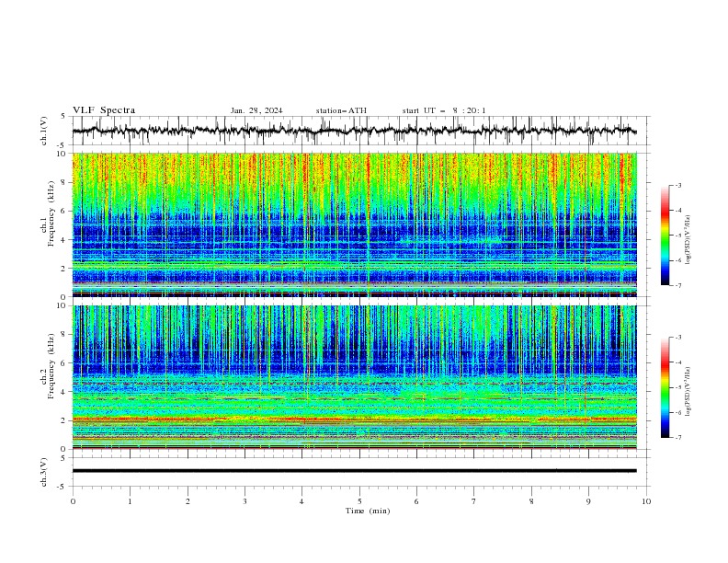
Task: Click the ch.3 flat black trace
Action: [x=354, y=471]
